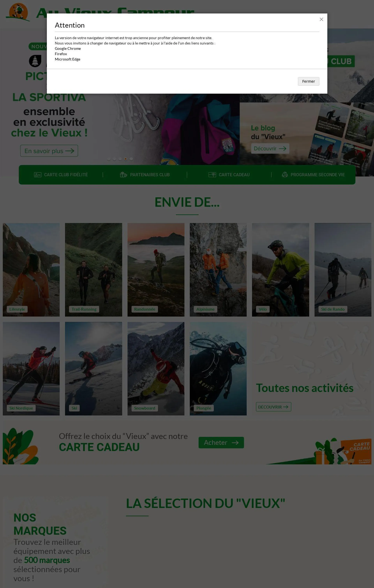Click the Vélo activity thumbnail
The width and height of the screenshot is (374, 588).
point(281,270)
